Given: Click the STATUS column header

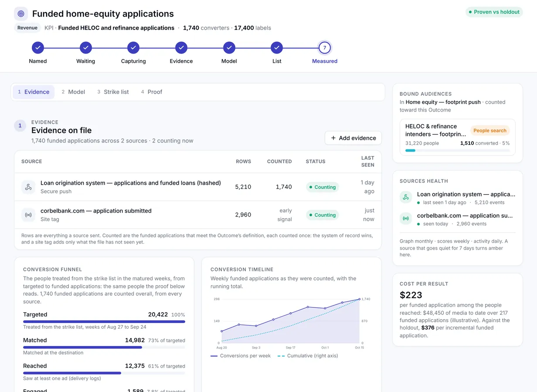Looking at the screenshot, I should 316,162.
